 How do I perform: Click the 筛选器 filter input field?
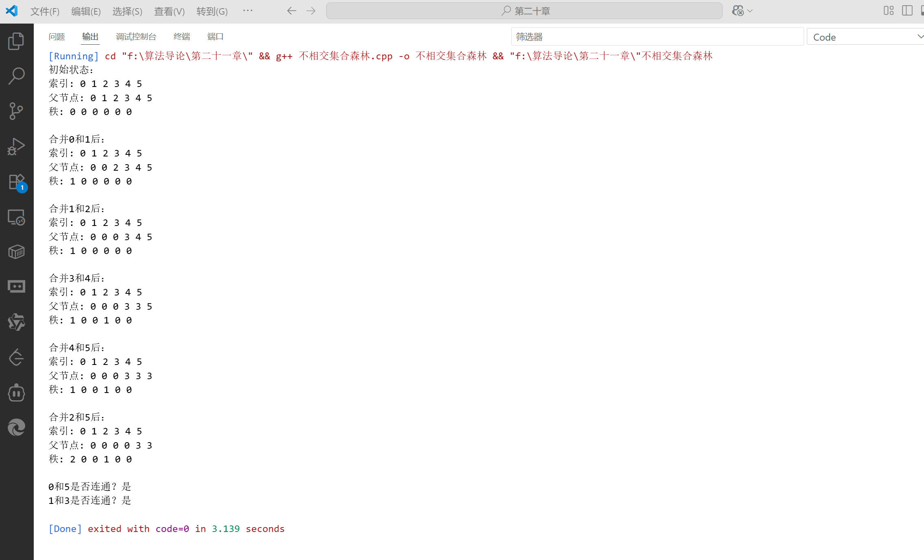(657, 37)
